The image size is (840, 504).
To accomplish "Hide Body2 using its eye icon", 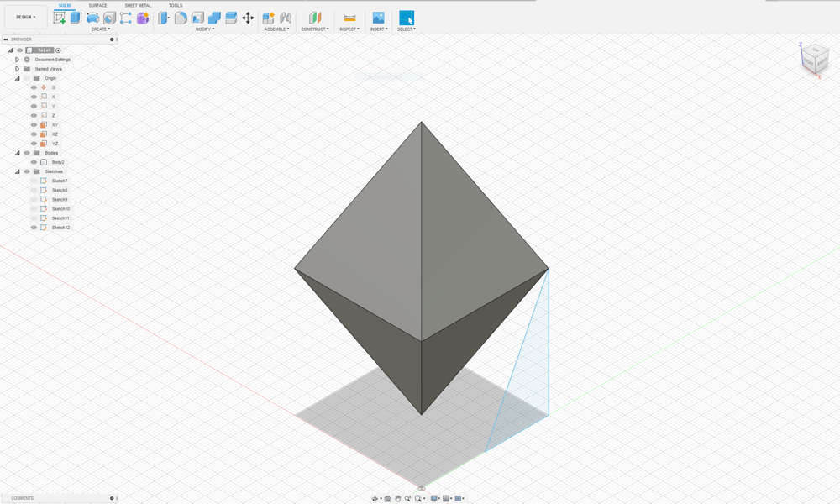I will pos(34,162).
